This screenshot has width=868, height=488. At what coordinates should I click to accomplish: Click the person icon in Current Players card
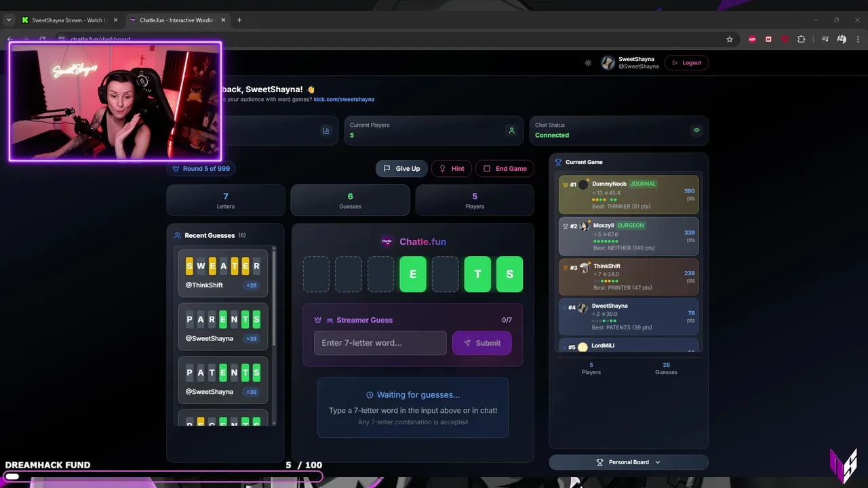point(512,131)
